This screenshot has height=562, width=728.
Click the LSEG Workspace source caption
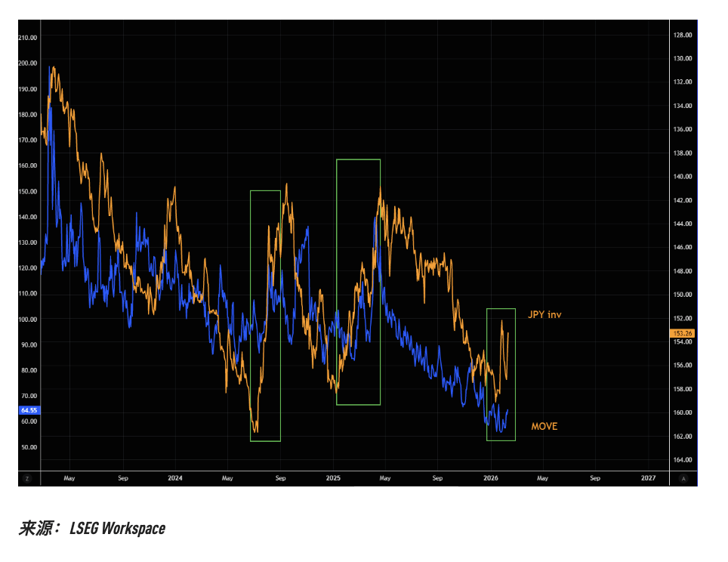click(x=92, y=529)
